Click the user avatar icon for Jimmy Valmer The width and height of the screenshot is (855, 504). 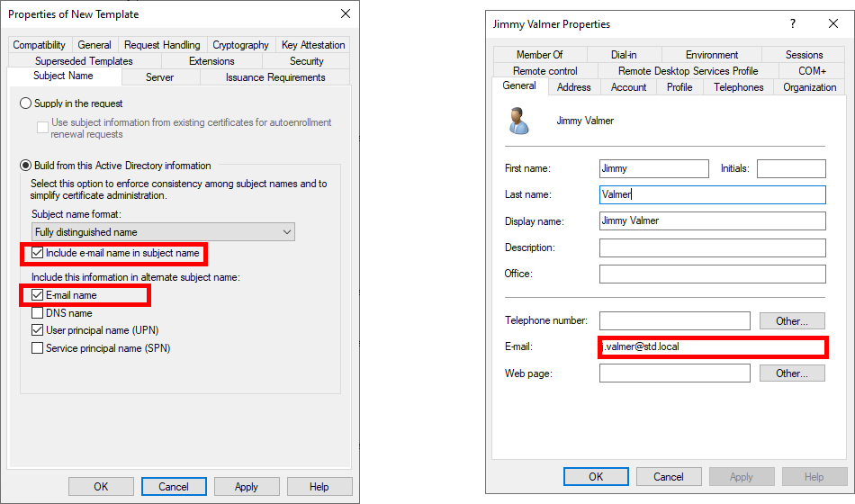(518, 121)
